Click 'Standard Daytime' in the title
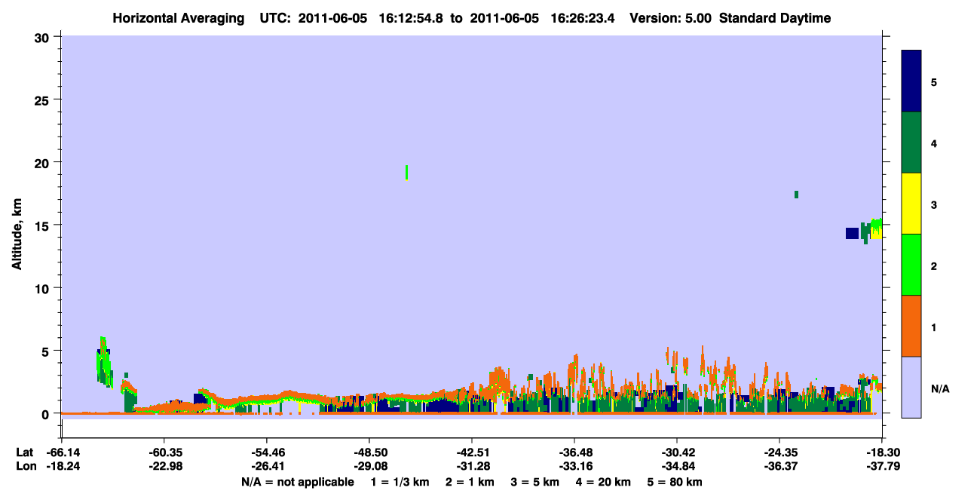The image size is (980, 503). tap(775, 18)
